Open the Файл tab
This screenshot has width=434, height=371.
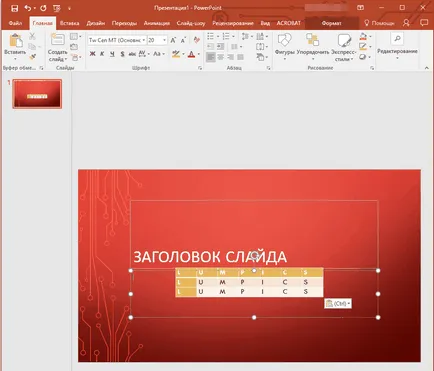[x=15, y=23]
